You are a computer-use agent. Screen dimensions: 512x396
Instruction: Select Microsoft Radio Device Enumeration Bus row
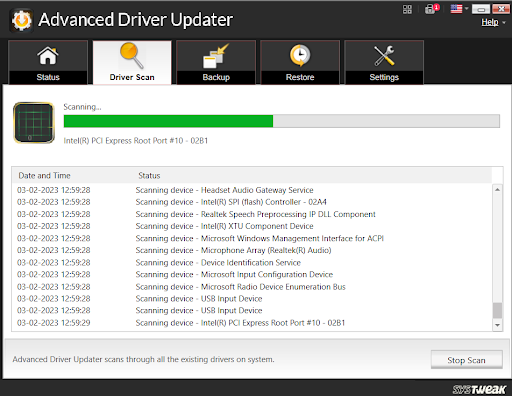click(252, 287)
